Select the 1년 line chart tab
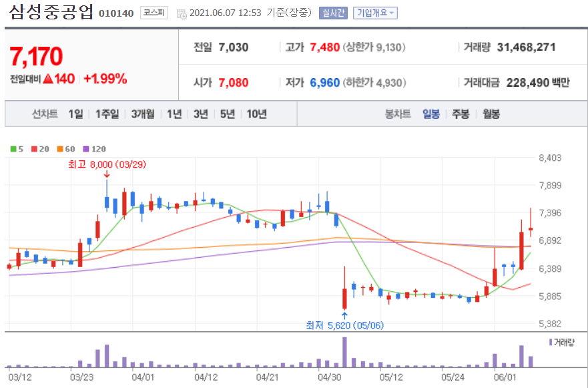Image resolution: width=588 pixels, height=388 pixels. click(174, 114)
